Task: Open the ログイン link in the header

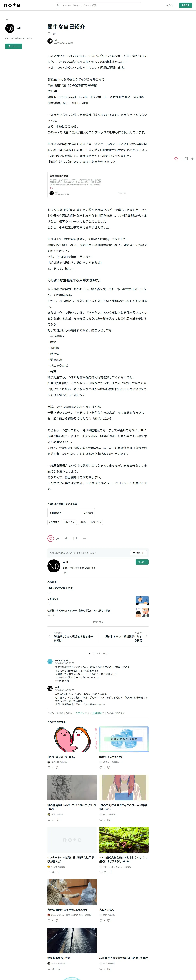Action: click(170, 5)
